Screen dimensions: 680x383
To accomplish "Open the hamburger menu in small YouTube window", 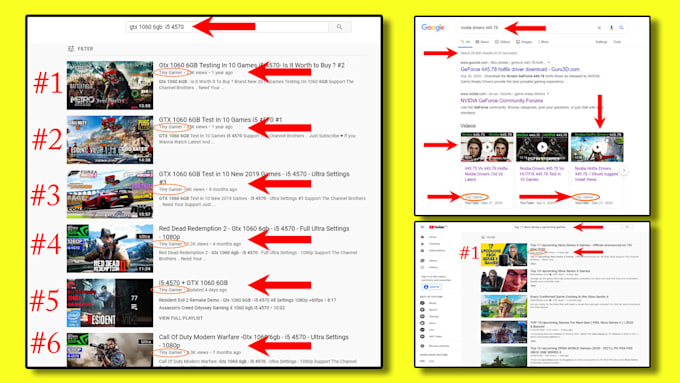I will tap(422, 227).
